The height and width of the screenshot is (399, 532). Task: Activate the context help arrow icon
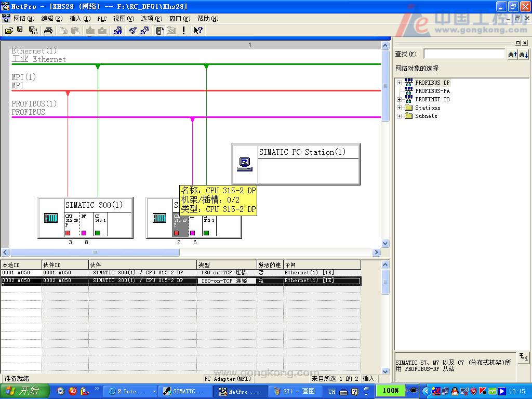(x=198, y=31)
